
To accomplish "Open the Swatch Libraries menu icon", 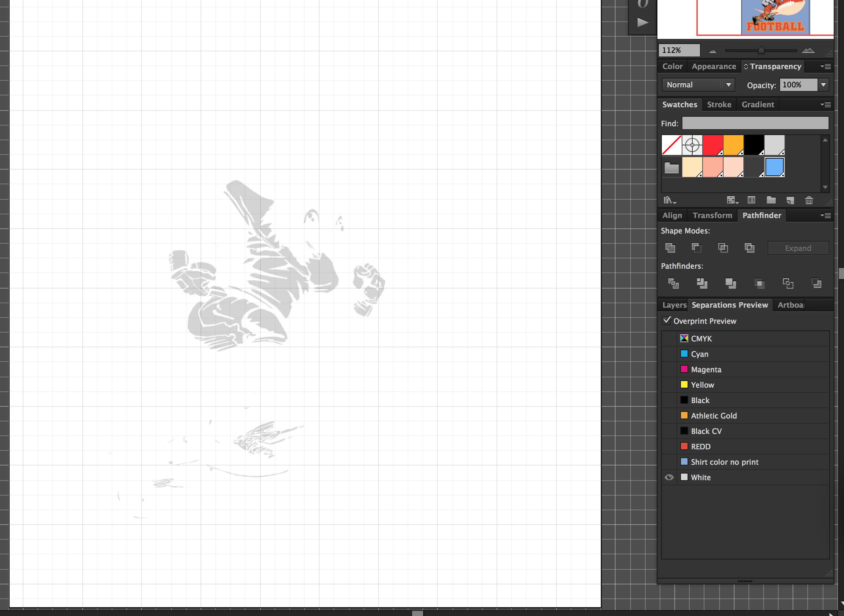I will click(670, 200).
